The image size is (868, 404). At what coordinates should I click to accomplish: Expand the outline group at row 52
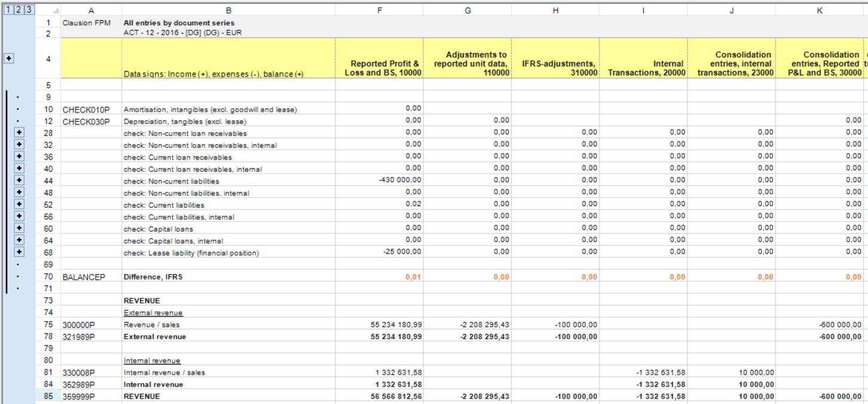point(19,204)
